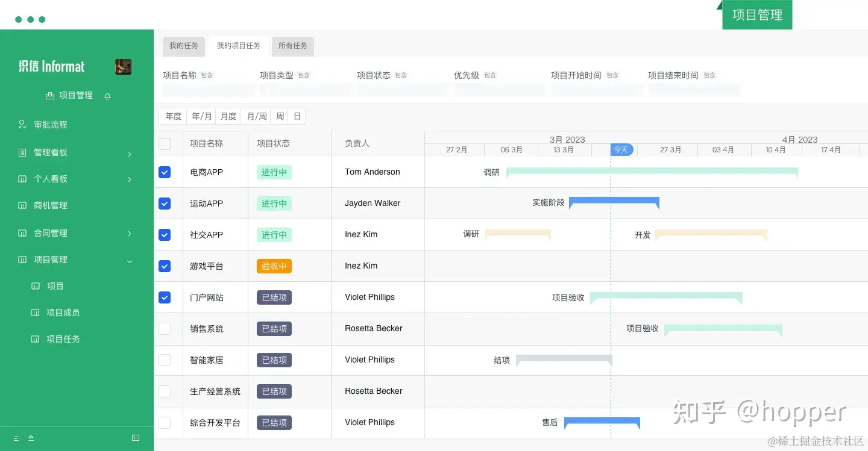Check the 综合开发平台 row checkbox
This screenshot has width=868, height=451.
click(165, 423)
